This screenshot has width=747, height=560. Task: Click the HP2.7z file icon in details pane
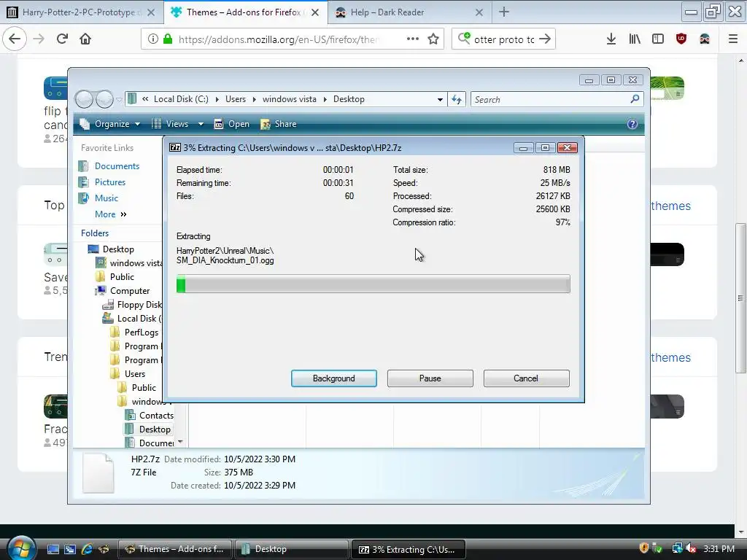[98, 472]
